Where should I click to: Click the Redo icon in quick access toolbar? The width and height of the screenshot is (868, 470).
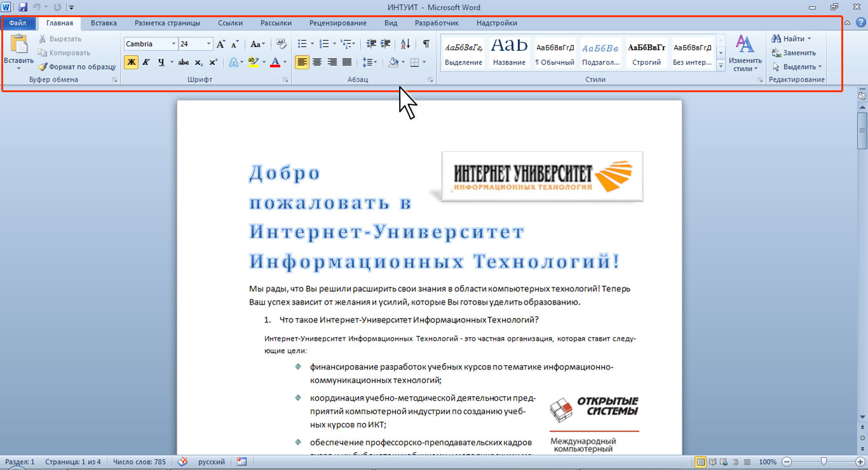coord(58,7)
